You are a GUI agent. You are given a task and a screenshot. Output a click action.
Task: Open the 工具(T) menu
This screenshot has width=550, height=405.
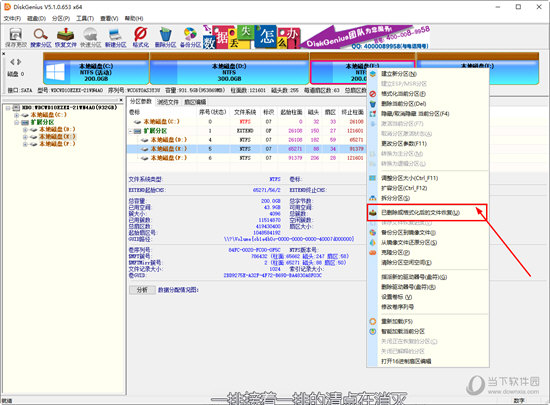(85, 18)
